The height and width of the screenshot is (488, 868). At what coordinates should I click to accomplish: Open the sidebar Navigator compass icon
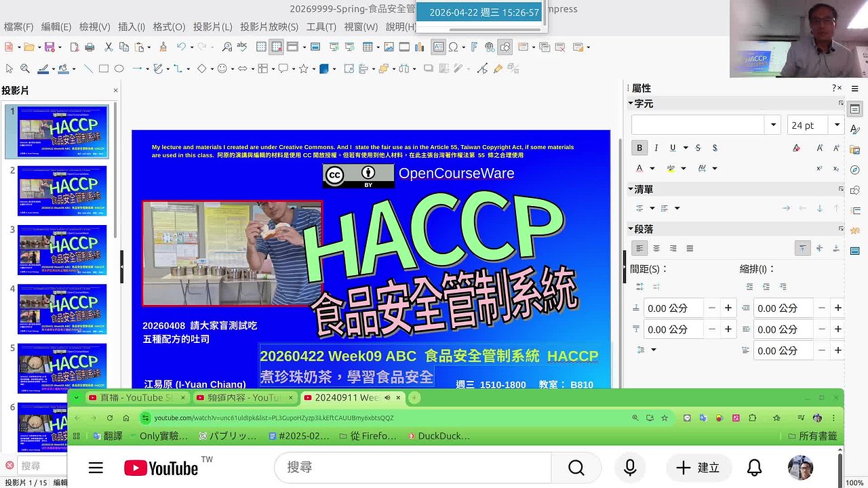pyautogui.click(x=855, y=169)
